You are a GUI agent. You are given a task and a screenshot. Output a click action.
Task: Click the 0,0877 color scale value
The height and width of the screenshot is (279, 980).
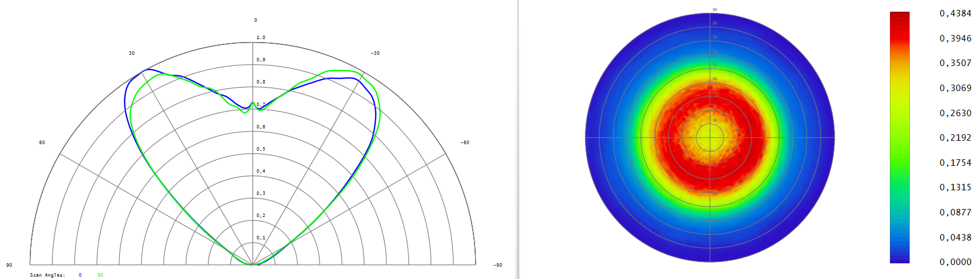point(955,212)
